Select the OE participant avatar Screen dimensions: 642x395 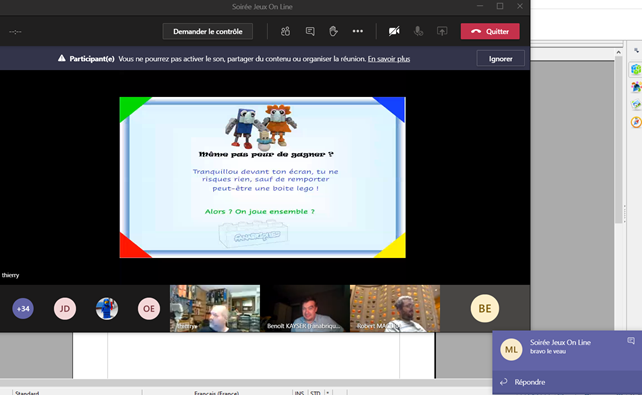[x=149, y=309]
